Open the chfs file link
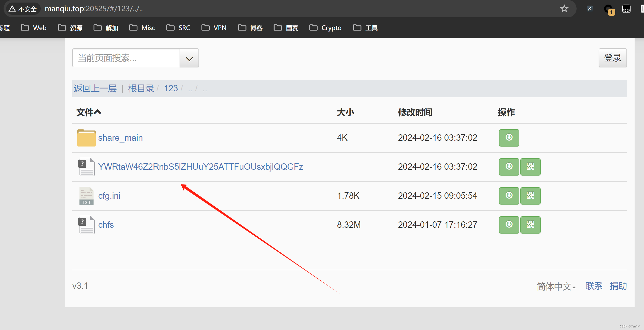The width and height of the screenshot is (644, 330). coord(106,225)
